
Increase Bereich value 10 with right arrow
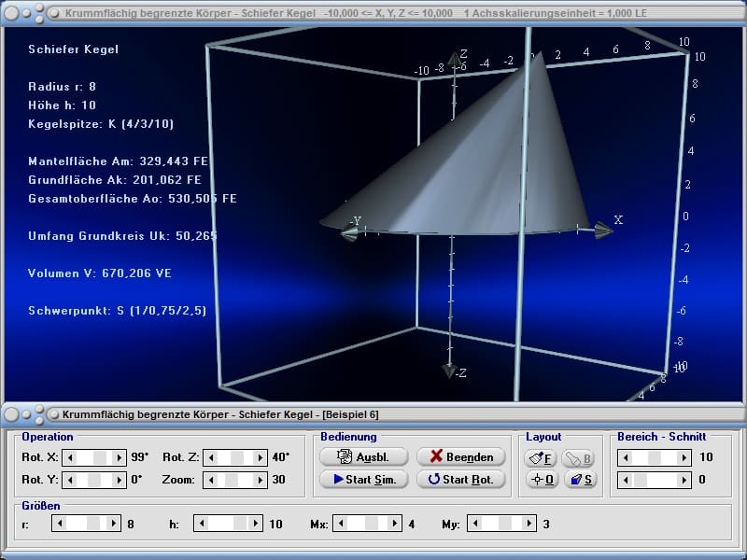coord(684,457)
